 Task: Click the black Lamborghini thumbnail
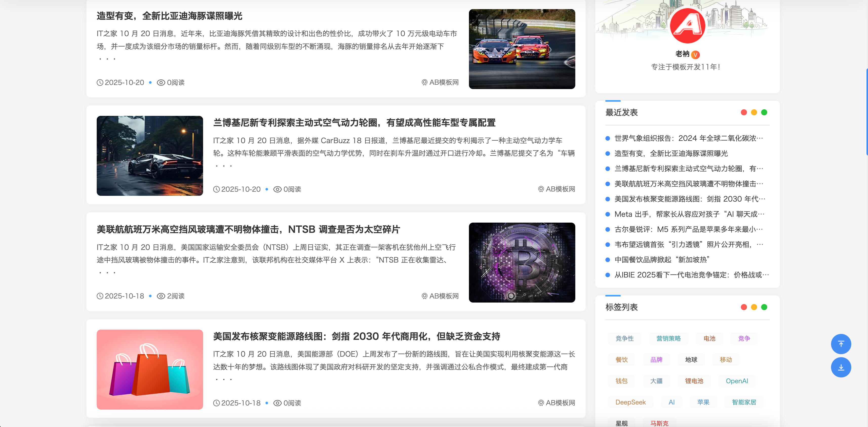point(150,156)
